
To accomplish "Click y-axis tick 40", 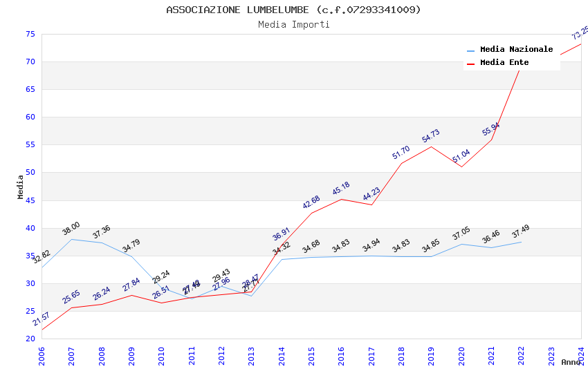I will 30,229.
